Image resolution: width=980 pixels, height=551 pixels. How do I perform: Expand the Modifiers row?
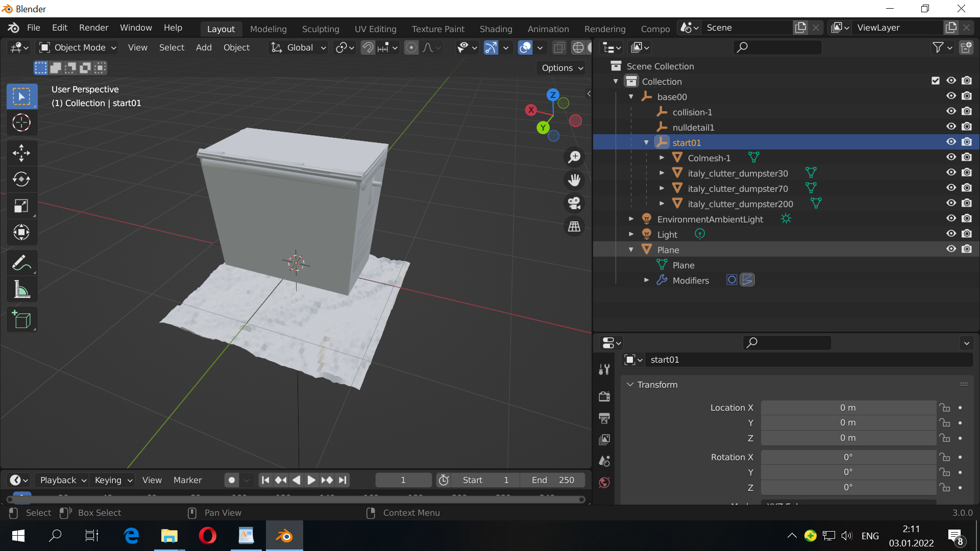tap(647, 280)
